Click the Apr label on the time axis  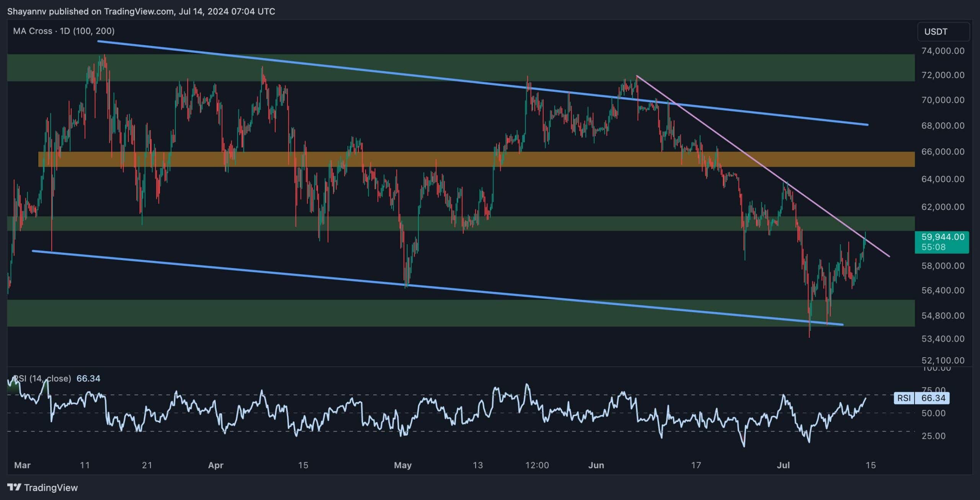216,465
